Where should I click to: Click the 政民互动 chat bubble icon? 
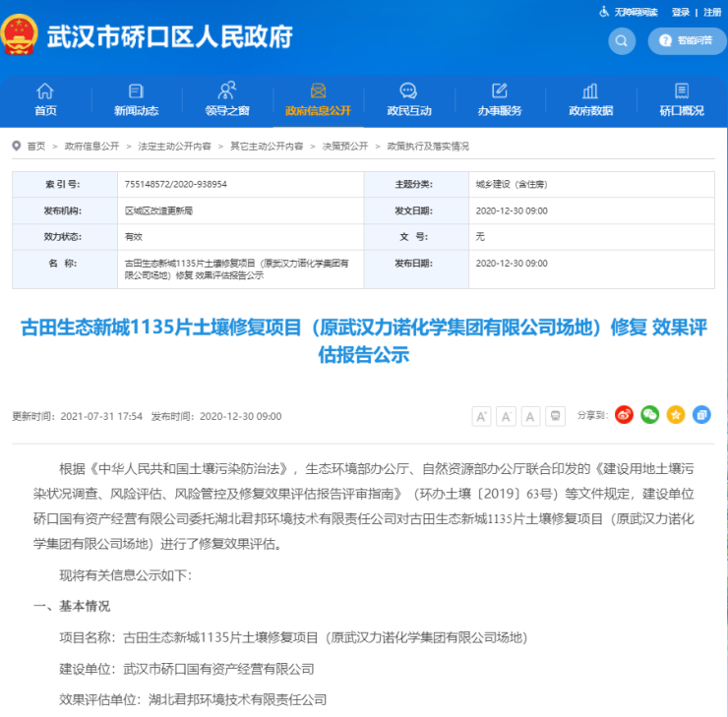click(x=408, y=90)
